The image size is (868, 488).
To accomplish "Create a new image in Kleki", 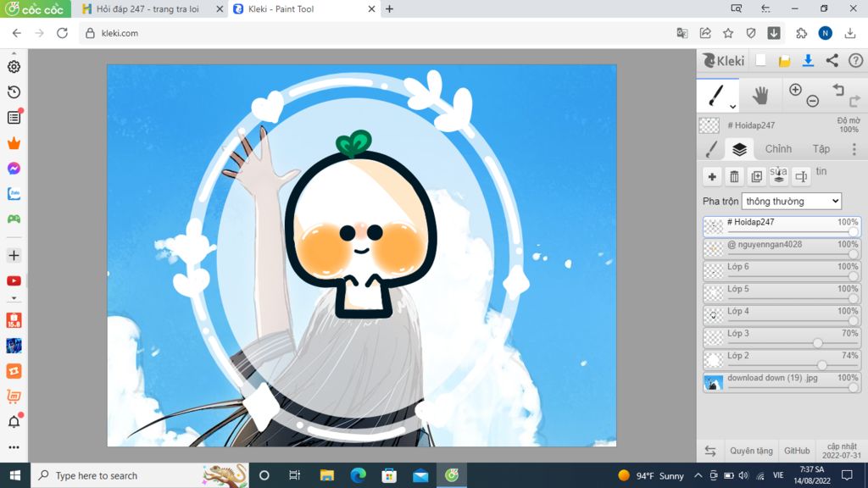I will click(x=760, y=60).
